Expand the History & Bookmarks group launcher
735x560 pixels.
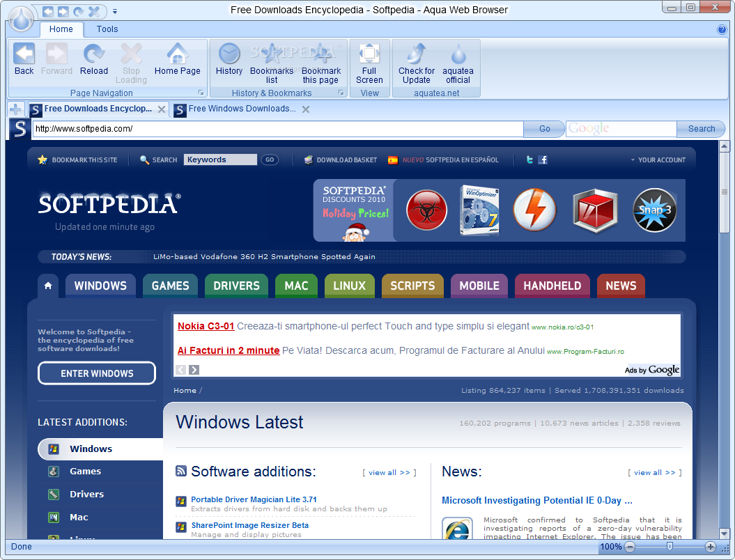click(341, 93)
